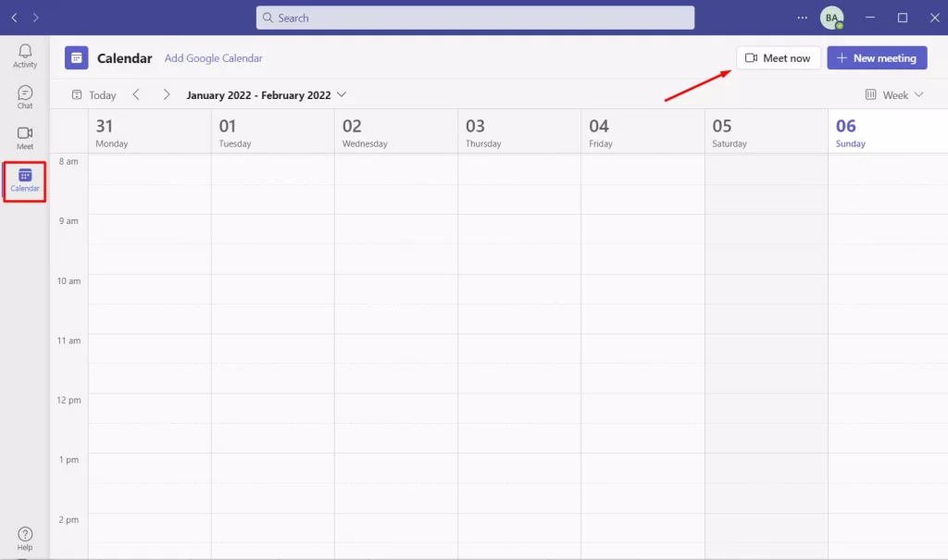Select the 05 Saturday column header

766,131
